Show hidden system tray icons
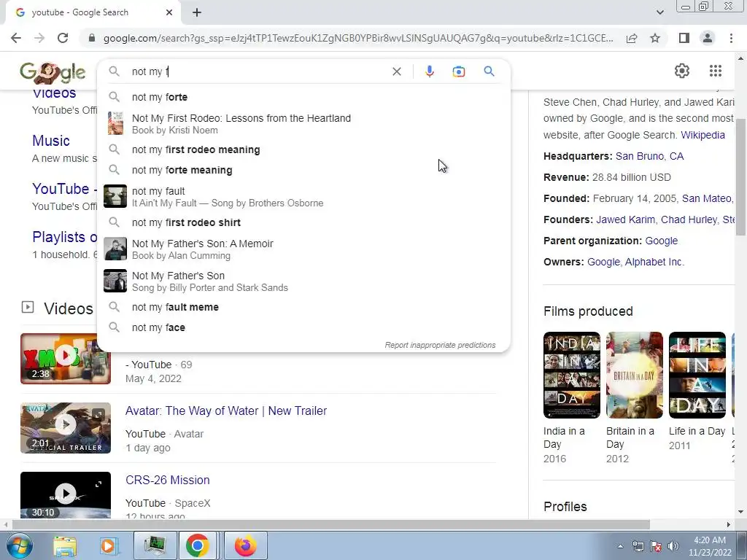 [620, 546]
